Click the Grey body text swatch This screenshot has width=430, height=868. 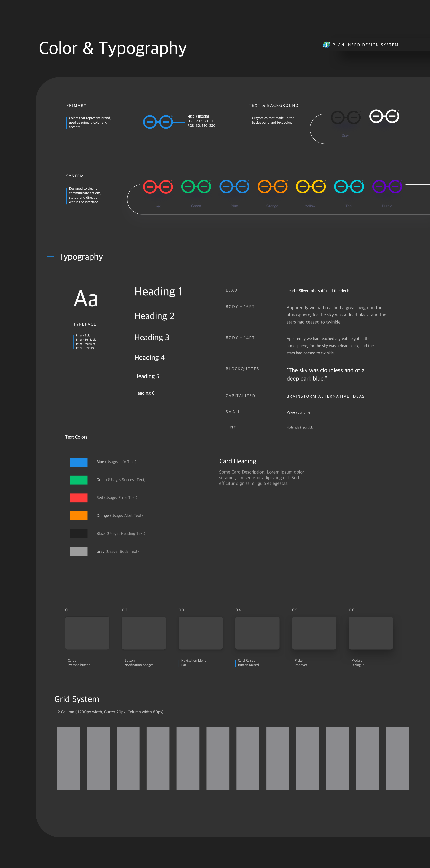coord(78,552)
